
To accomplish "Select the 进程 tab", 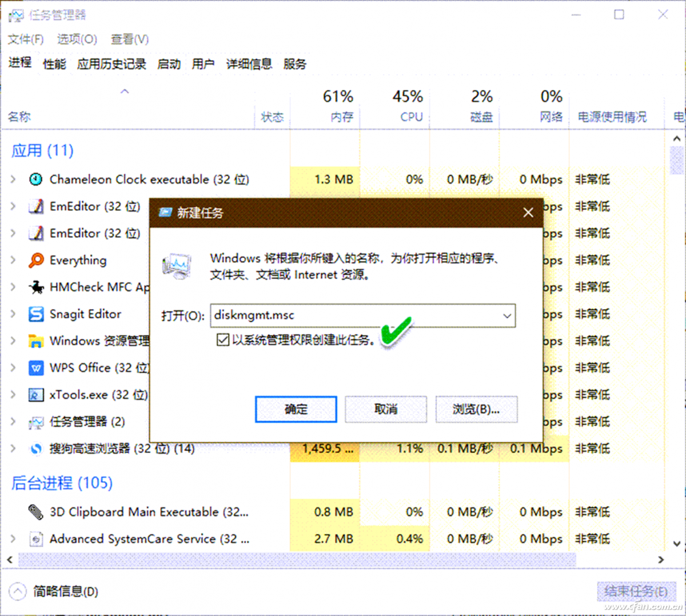I will (x=20, y=62).
